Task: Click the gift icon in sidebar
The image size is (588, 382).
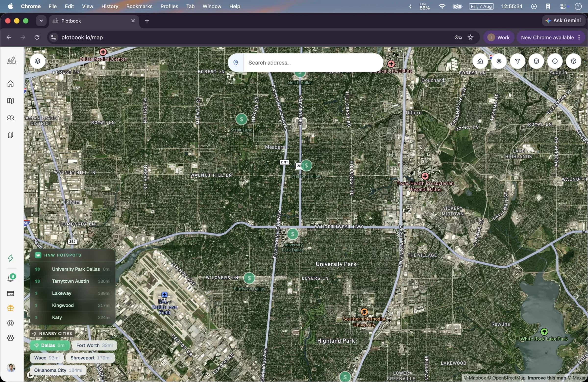Action: point(10,308)
